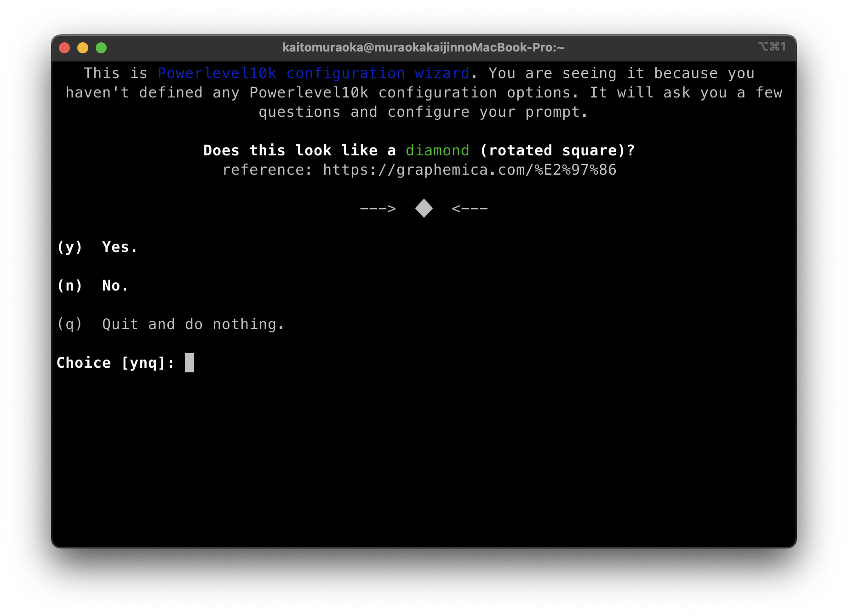This screenshot has width=848, height=616.
Task: Click the red close window button
Action: pyautogui.click(x=64, y=48)
